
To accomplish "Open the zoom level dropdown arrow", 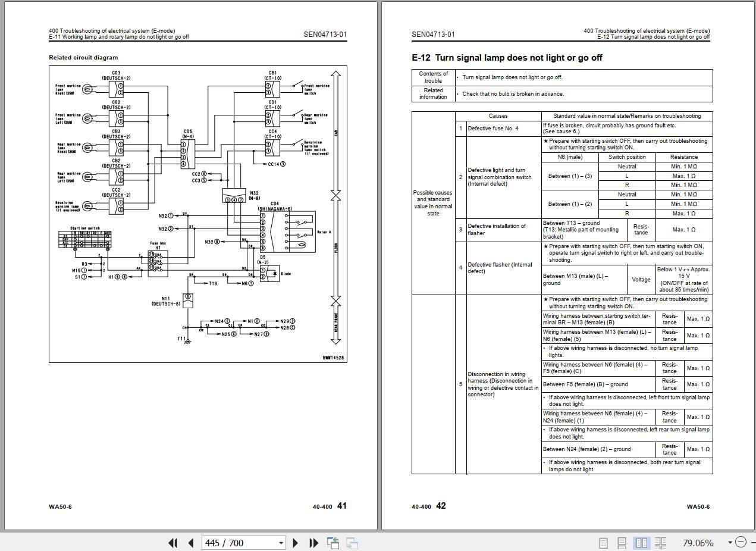I will tap(729, 542).
